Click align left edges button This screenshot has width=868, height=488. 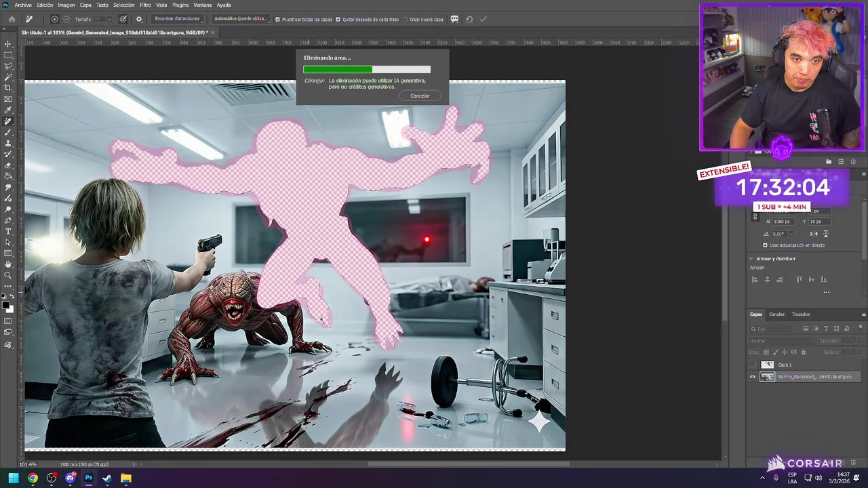(755, 279)
